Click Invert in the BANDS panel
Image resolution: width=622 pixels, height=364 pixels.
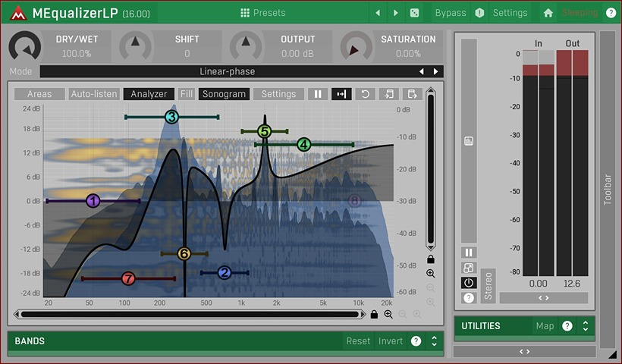click(x=391, y=341)
